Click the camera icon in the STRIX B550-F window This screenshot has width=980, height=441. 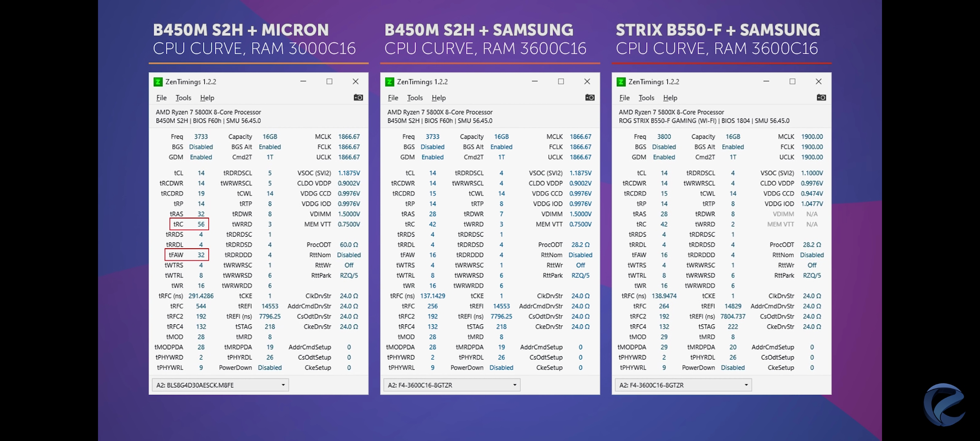coord(821,98)
